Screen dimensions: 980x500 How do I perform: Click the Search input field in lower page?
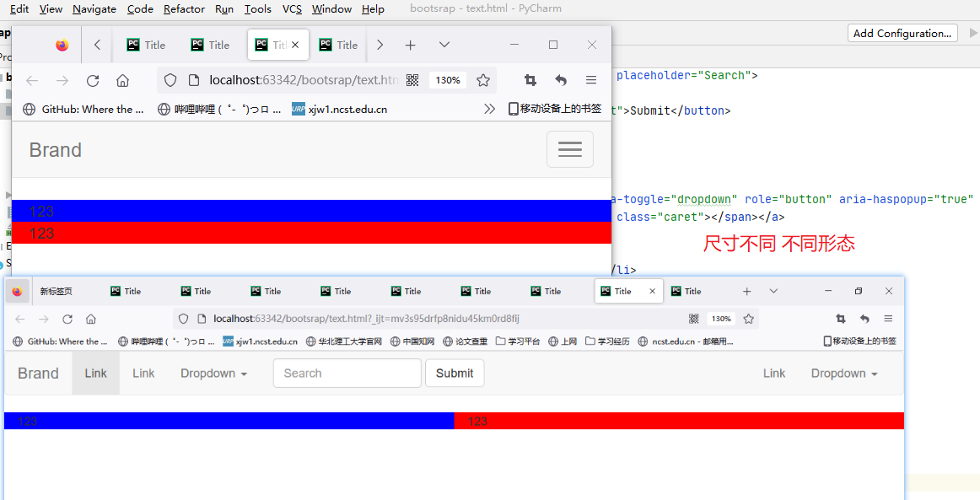(347, 374)
